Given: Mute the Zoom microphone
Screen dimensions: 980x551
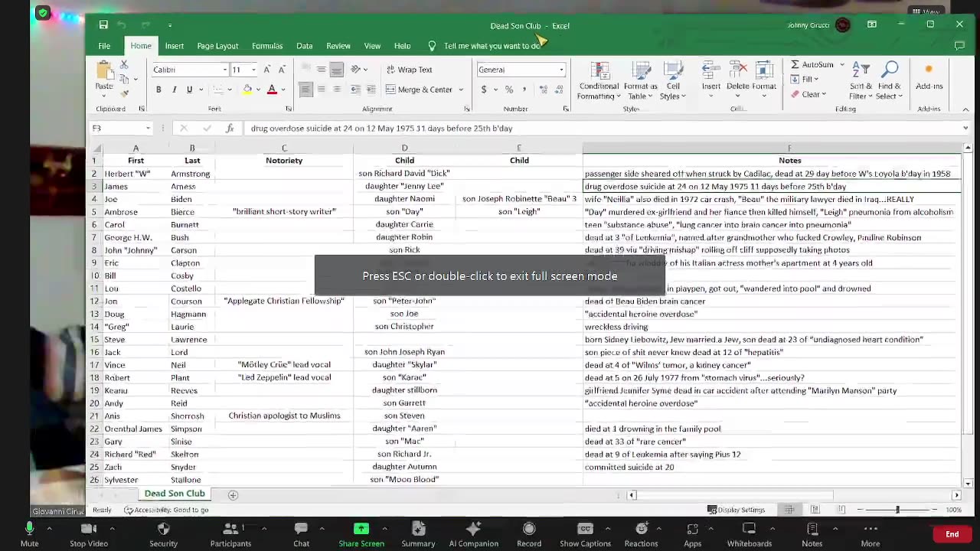Looking at the screenshot, I should [29, 533].
